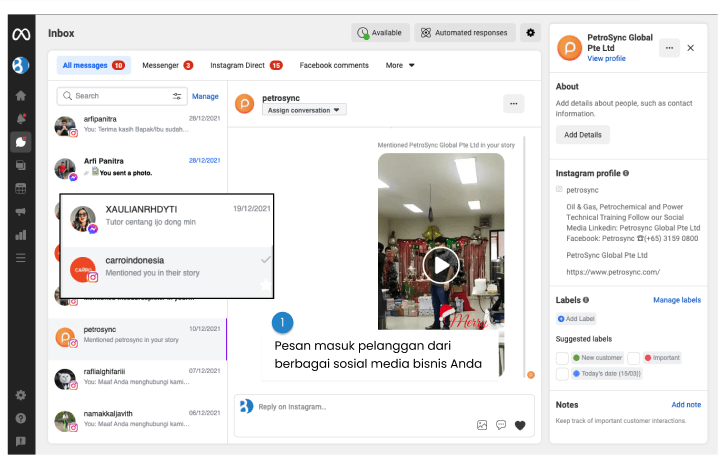The image size is (721, 457).
Task: Switch to the Messenger tab
Action: point(167,65)
